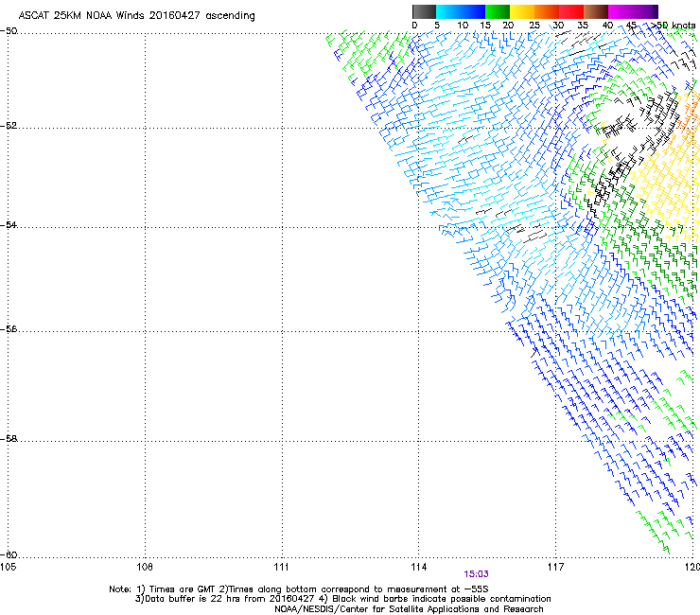
Task: Click the yellow 20-25 knots color segment
Action: (522, 11)
